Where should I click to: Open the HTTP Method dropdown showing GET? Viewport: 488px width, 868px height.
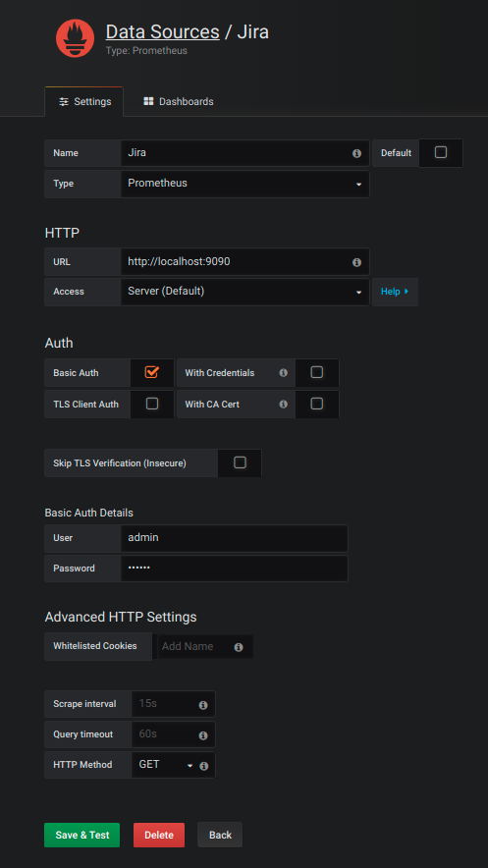coord(165,765)
